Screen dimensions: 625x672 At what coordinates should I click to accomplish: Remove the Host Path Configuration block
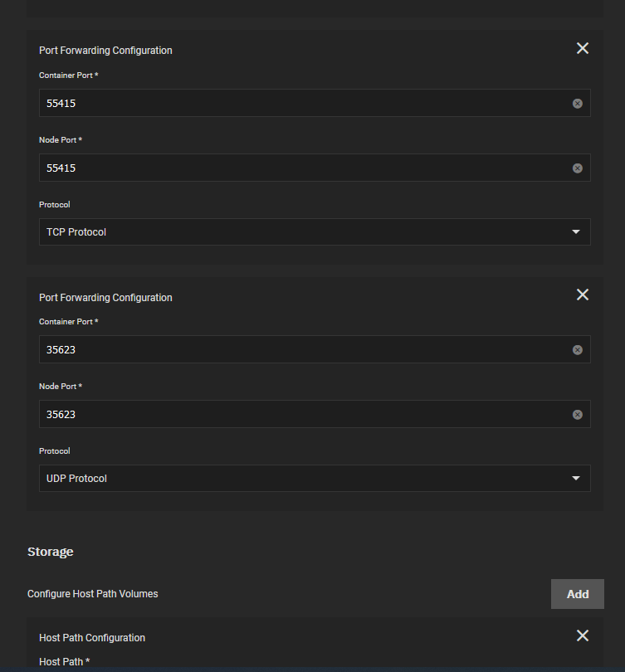(582, 635)
